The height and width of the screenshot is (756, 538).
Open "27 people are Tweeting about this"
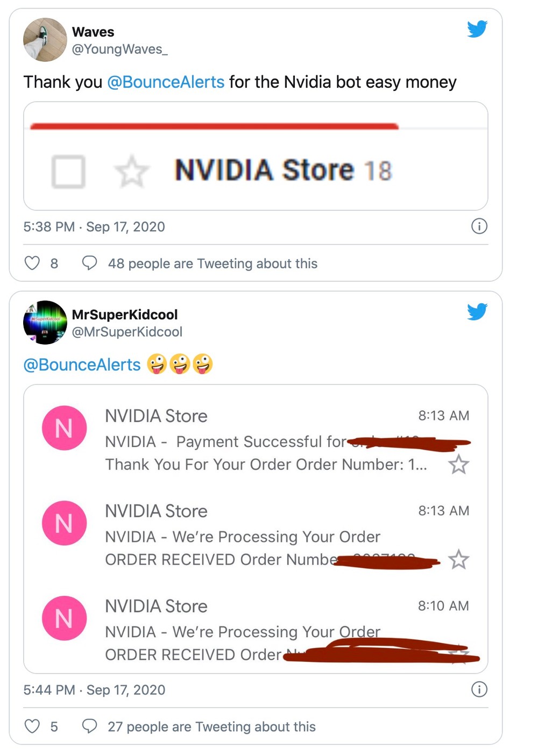point(211,727)
